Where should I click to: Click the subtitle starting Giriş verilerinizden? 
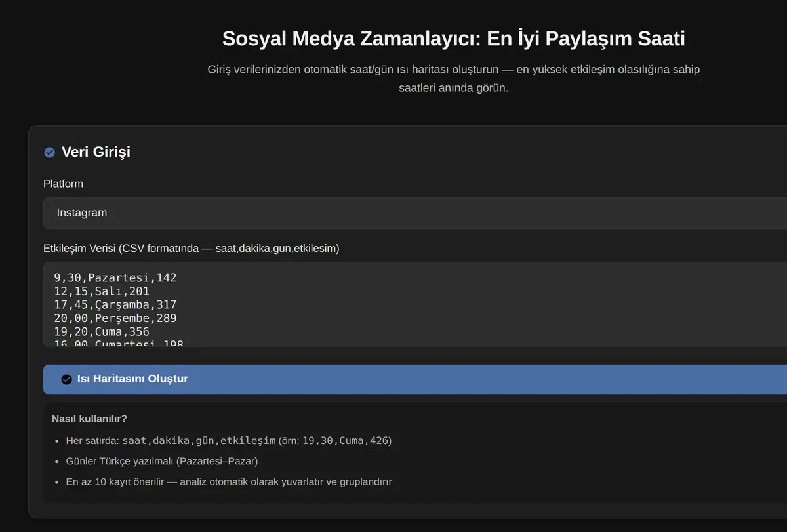click(453, 78)
